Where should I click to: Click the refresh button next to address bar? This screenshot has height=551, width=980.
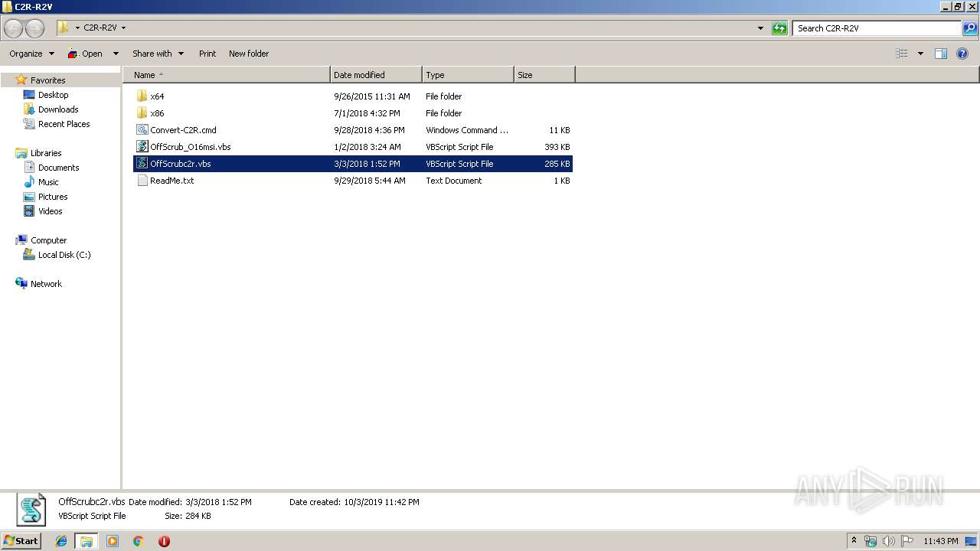pos(779,28)
